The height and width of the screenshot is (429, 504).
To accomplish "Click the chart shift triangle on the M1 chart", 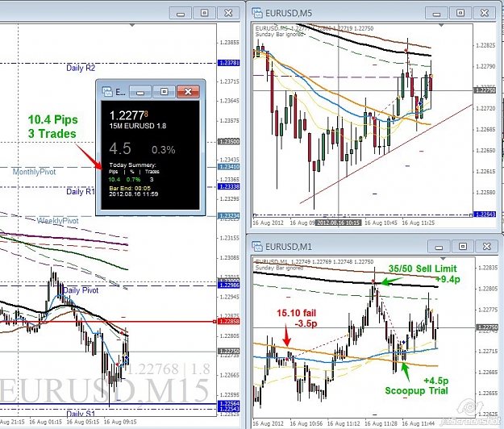I will (443, 258).
